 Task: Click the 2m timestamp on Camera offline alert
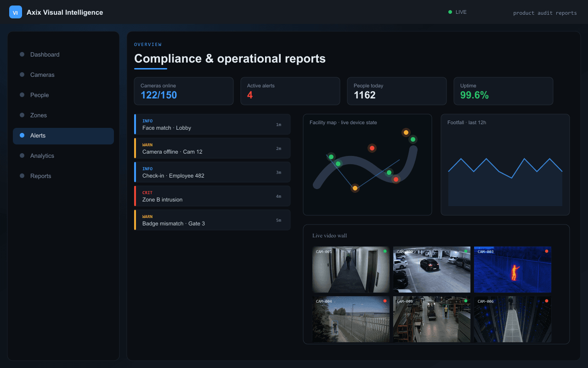point(278,149)
